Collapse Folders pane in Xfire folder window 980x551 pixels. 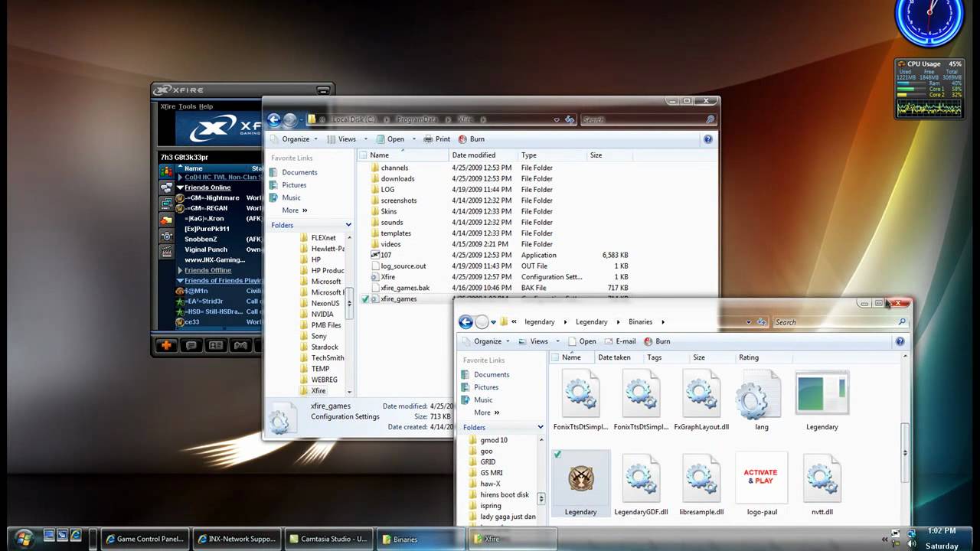(x=348, y=225)
